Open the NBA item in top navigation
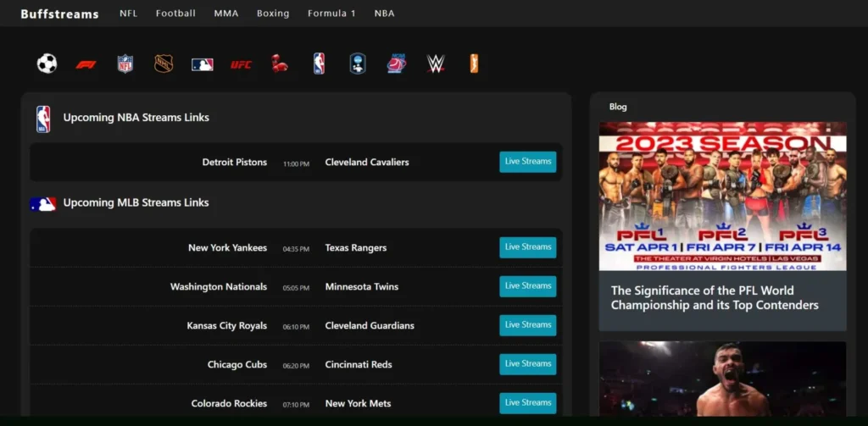This screenshot has width=868, height=426. coord(384,14)
